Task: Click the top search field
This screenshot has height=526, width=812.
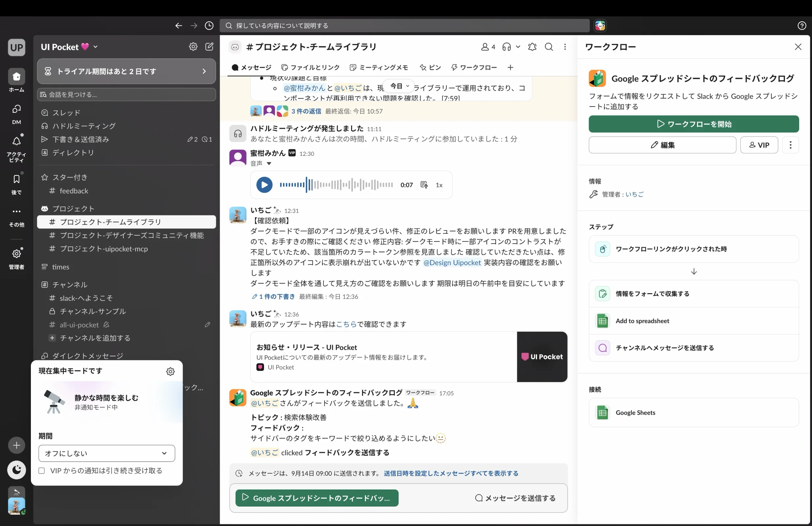Action: 404,26
